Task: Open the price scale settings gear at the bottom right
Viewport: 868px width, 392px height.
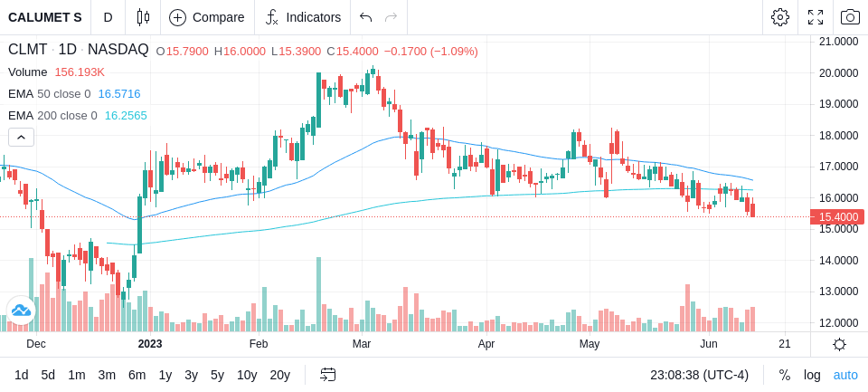Action: click(x=839, y=344)
